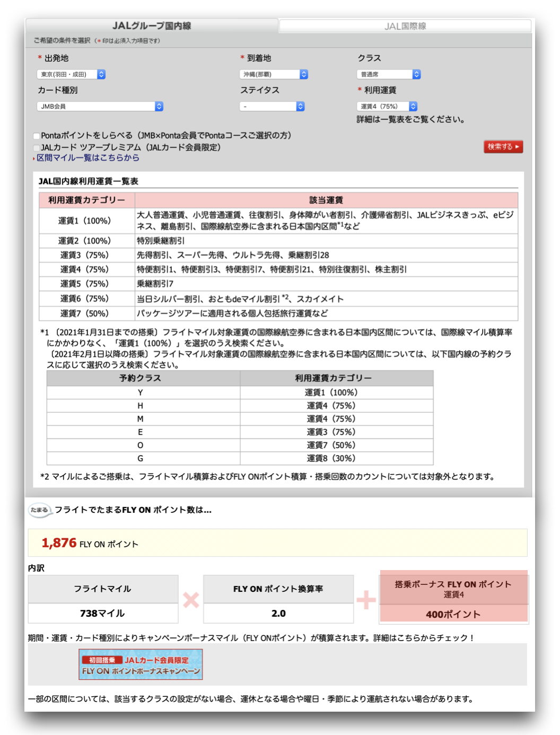Switch to the JALグループ国内線 tab
The width and height of the screenshot is (560, 735).
(152, 25)
